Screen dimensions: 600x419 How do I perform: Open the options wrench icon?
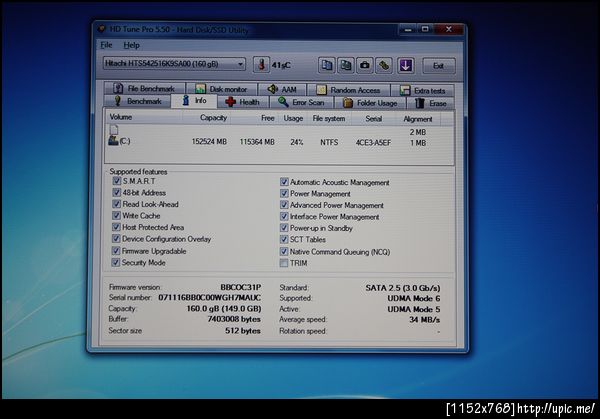(x=384, y=65)
